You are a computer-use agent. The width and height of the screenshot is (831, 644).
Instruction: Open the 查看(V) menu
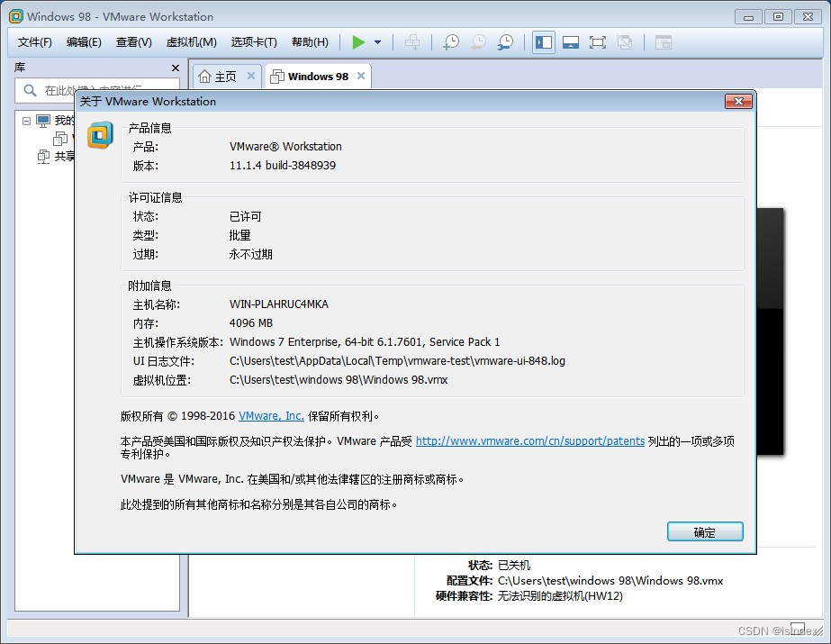point(133,42)
